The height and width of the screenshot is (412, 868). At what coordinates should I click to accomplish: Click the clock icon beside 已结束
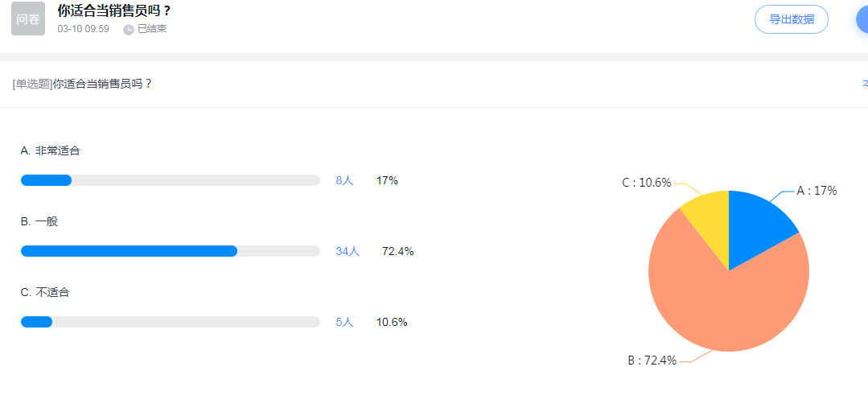[129, 30]
